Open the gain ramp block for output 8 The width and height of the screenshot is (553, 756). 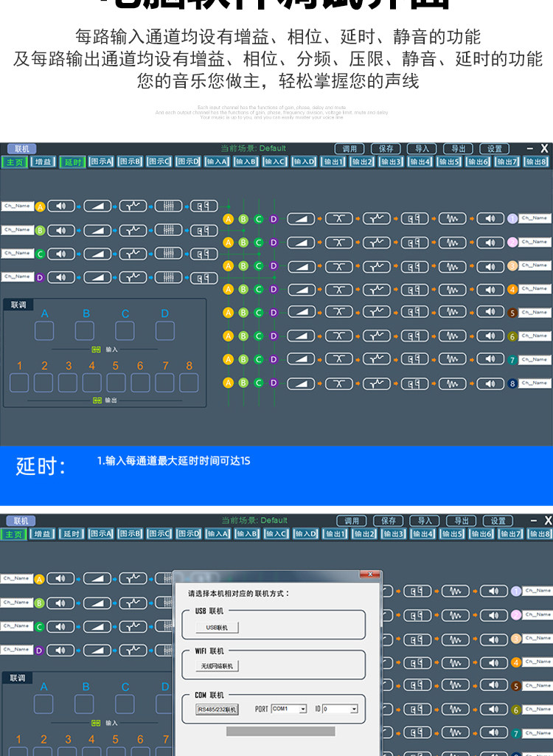tap(301, 384)
